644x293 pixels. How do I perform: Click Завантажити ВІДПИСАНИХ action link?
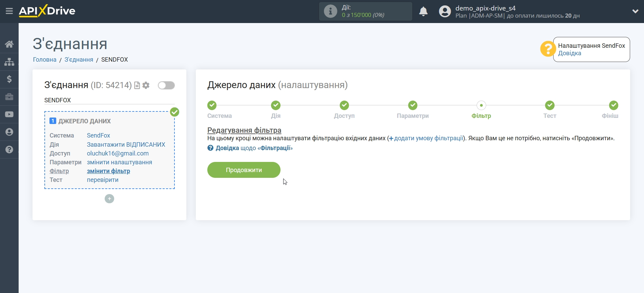tap(126, 145)
